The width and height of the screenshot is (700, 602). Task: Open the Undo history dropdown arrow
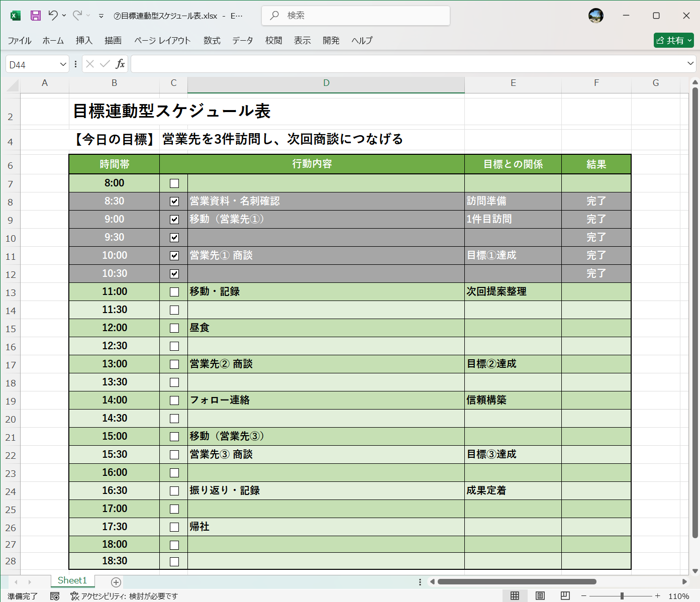pyautogui.click(x=64, y=16)
